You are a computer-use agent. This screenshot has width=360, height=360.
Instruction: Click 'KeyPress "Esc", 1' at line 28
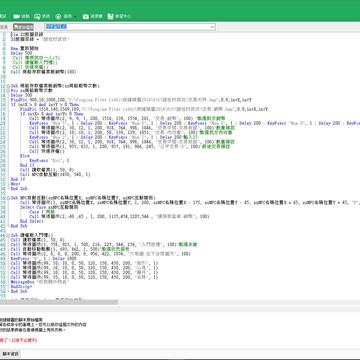click(49, 160)
